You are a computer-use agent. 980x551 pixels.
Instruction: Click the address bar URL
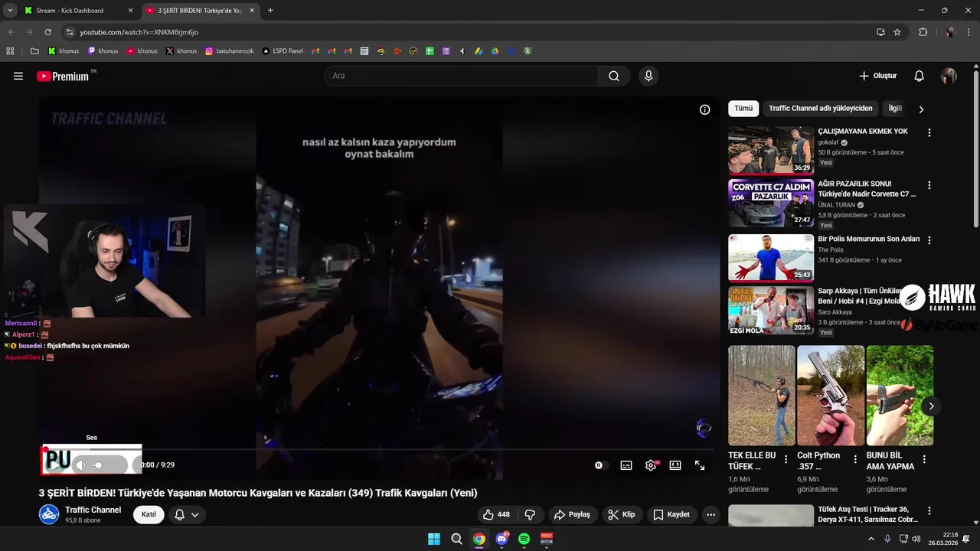139,32
